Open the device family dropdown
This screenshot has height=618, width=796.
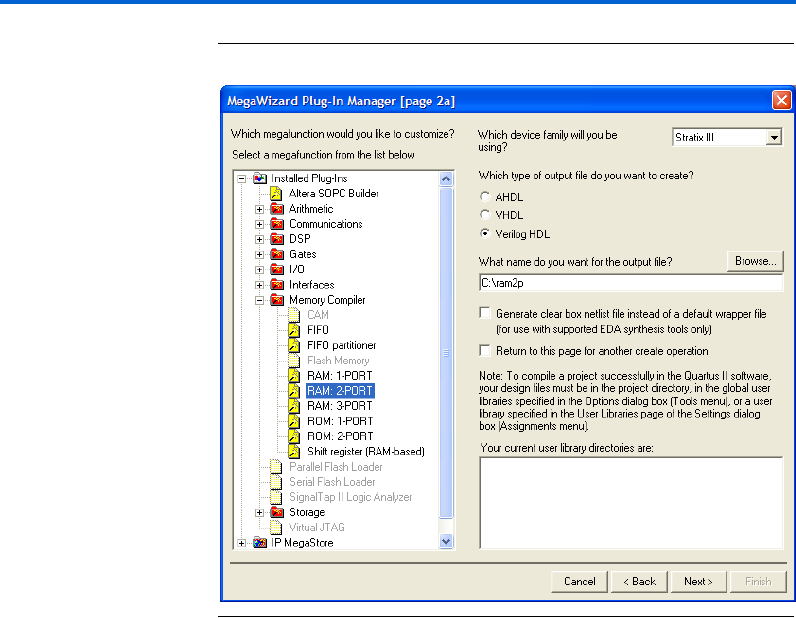pos(774,137)
